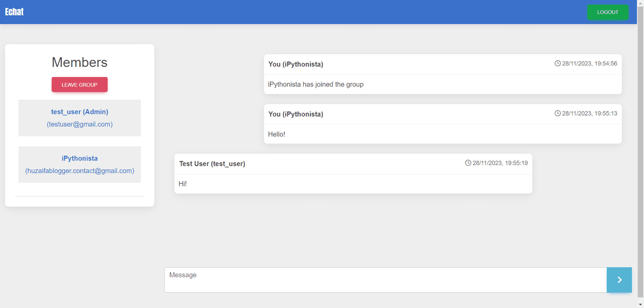Click the Echat logo in header
Screen dimensions: 644x308
(x=14, y=12)
